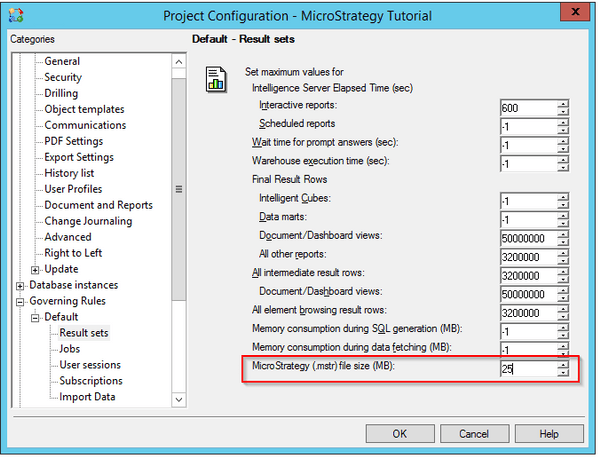This screenshot has height=460, width=600.
Task: Click the Result sets chart icon
Action: pyautogui.click(x=214, y=80)
